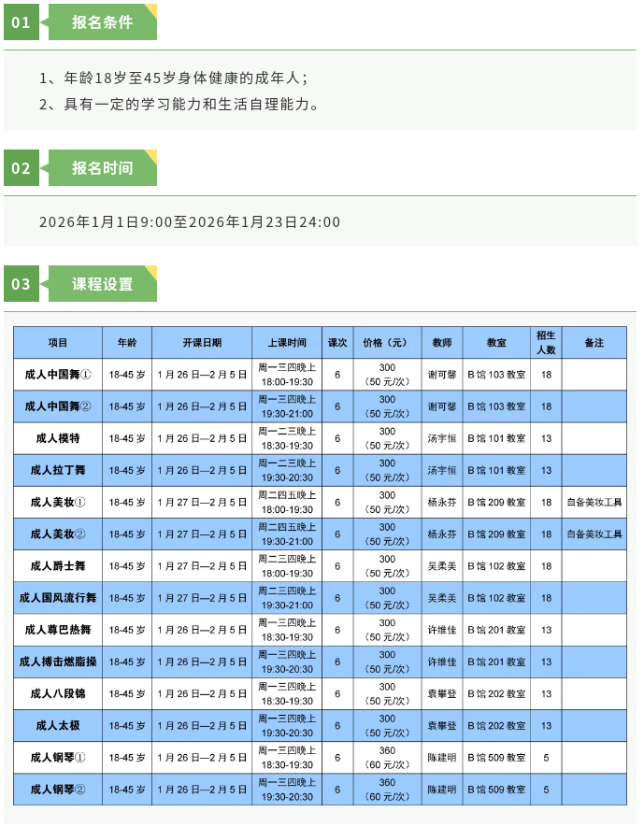Screen dimensions: 644x826
Task: Select the 报名条件 section heading
Action: 102,22
